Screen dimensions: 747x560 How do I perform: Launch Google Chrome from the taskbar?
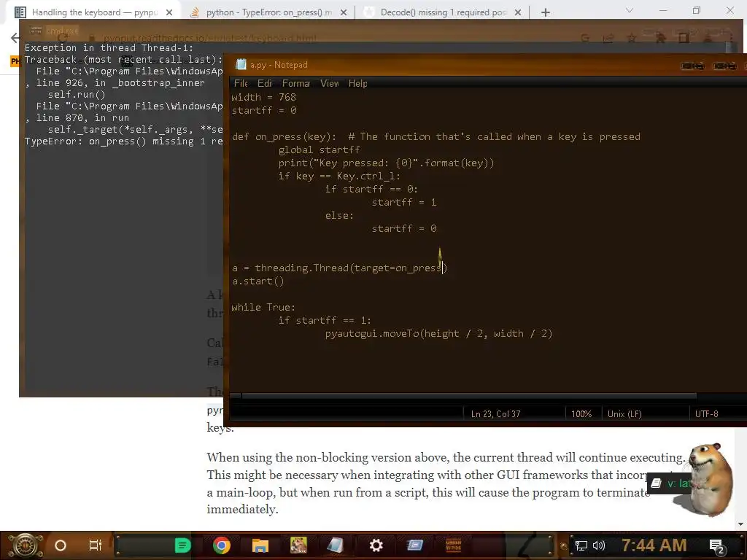222,545
